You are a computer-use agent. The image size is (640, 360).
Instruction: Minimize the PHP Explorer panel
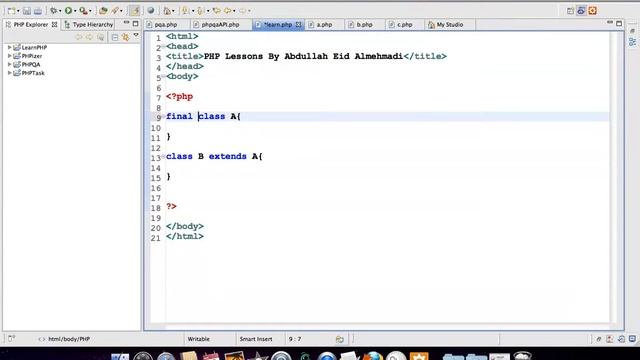(x=126, y=23)
